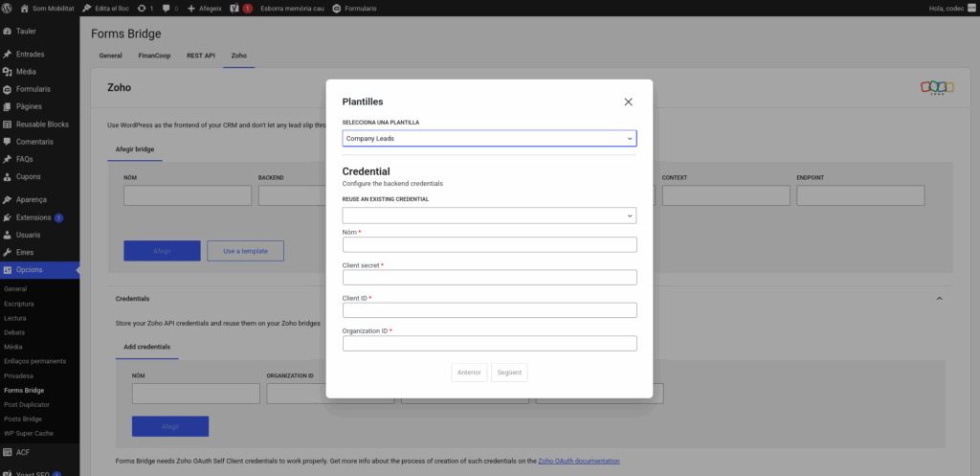The width and height of the screenshot is (980, 476).
Task: Select the Add credentials tab
Action: tap(146, 347)
